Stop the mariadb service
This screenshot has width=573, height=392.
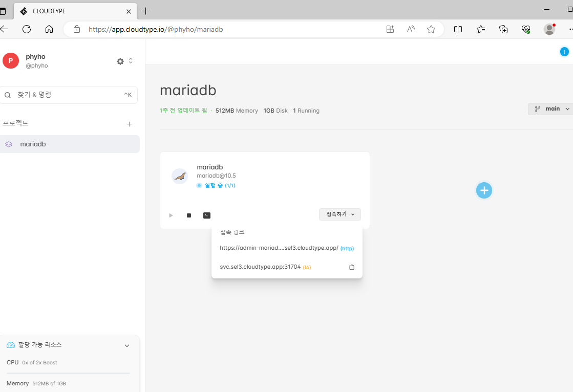pyautogui.click(x=189, y=215)
